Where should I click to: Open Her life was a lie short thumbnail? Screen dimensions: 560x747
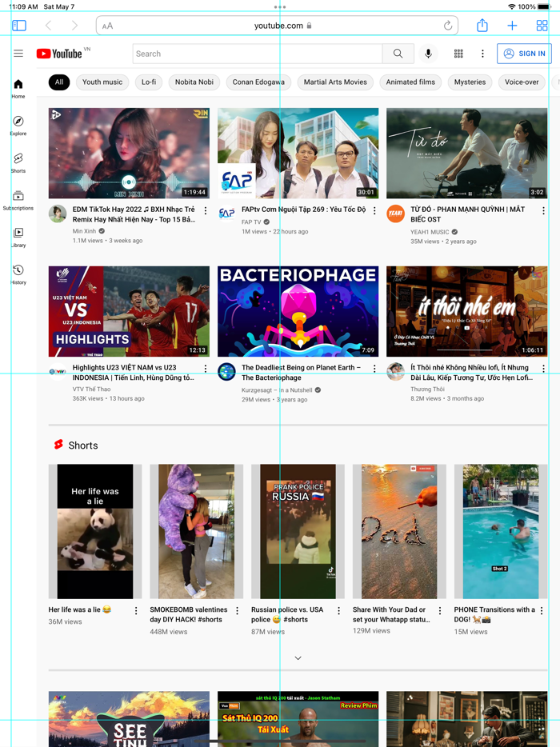[95, 531]
